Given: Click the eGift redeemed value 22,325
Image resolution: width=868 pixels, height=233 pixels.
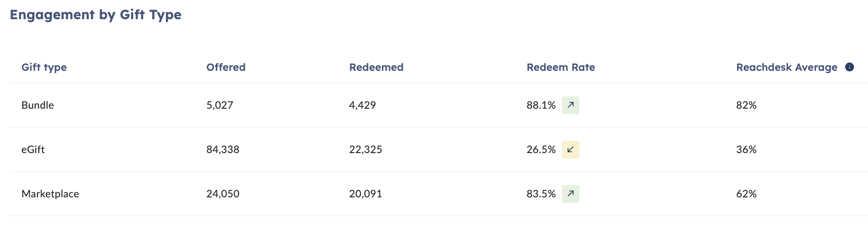Looking at the screenshot, I should coord(365,149).
